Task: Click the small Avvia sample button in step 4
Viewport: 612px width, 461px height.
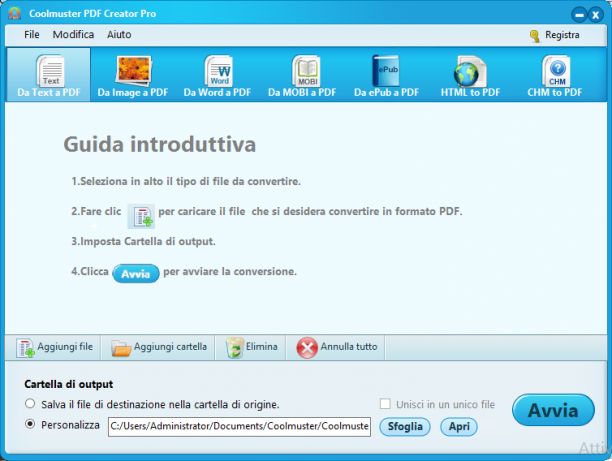Action: click(x=136, y=274)
